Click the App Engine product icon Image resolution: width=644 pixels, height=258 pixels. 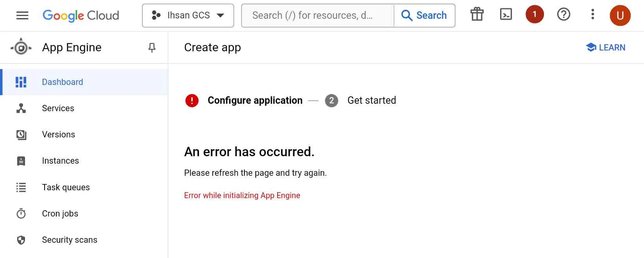coord(21,47)
